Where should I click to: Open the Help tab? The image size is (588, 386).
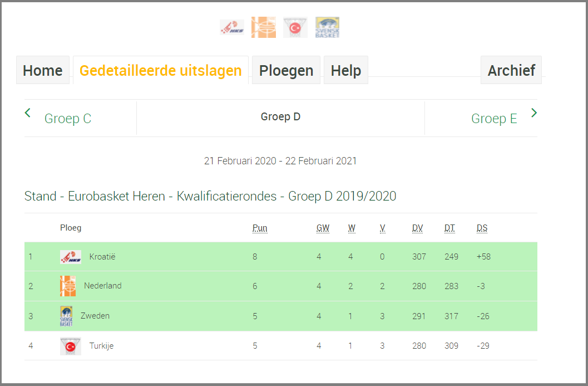pyautogui.click(x=346, y=70)
